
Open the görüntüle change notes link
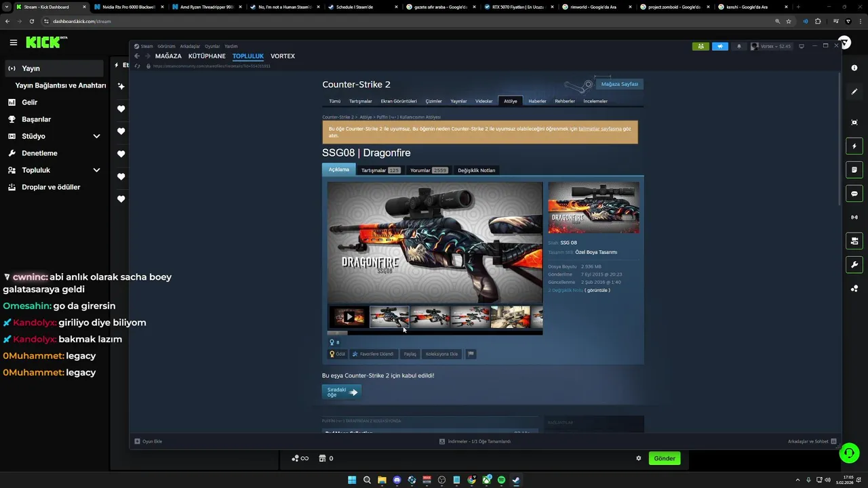[597, 290]
